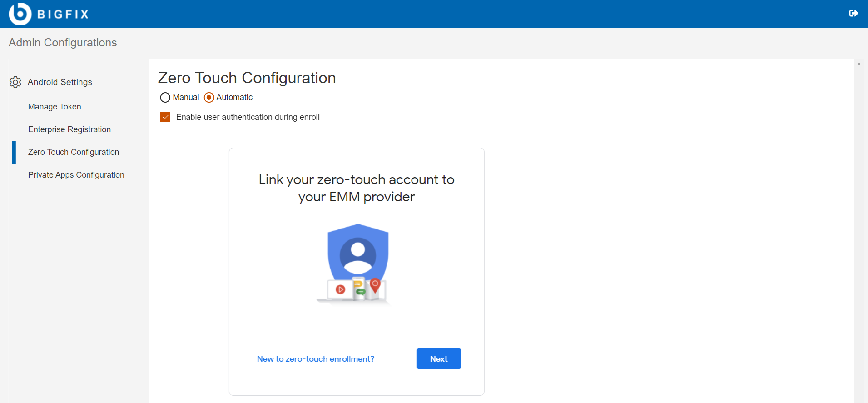The width and height of the screenshot is (868, 403).
Task: Click the Next button
Action: point(439,359)
